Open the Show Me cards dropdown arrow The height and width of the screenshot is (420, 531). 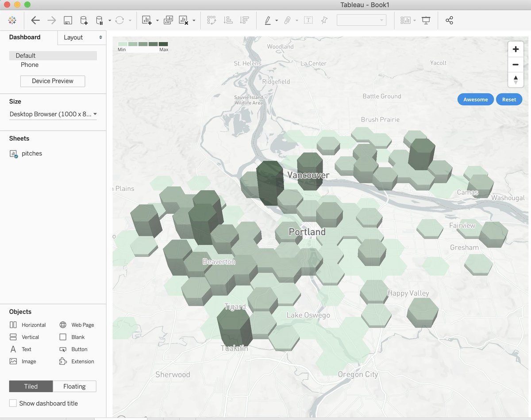tap(415, 21)
